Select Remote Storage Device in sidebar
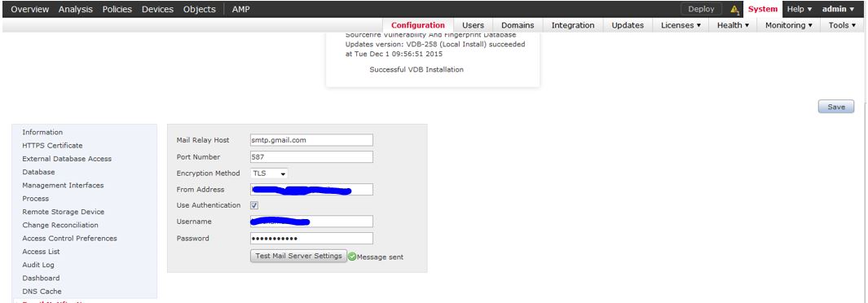Image resolution: width=868 pixels, height=303 pixels. (x=63, y=212)
